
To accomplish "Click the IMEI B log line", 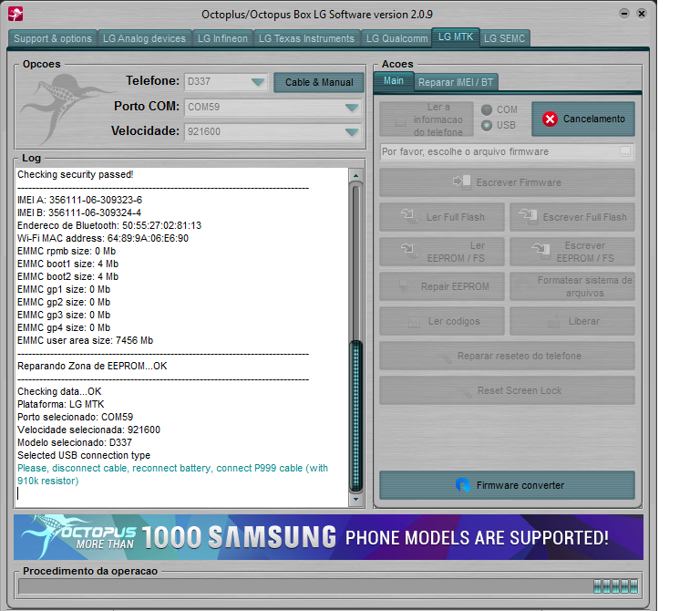I will [x=79, y=212].
